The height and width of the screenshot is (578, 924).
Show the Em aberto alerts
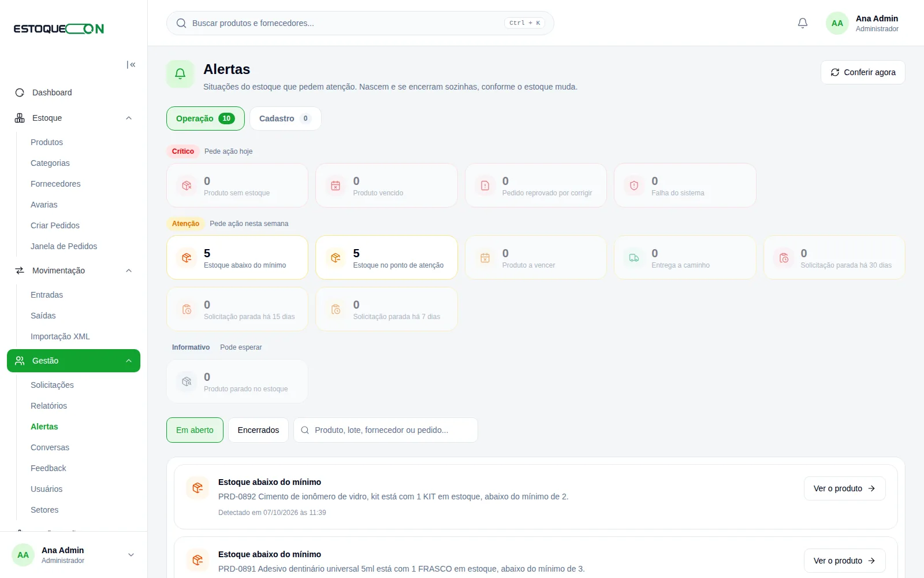(x=195, y=430)
